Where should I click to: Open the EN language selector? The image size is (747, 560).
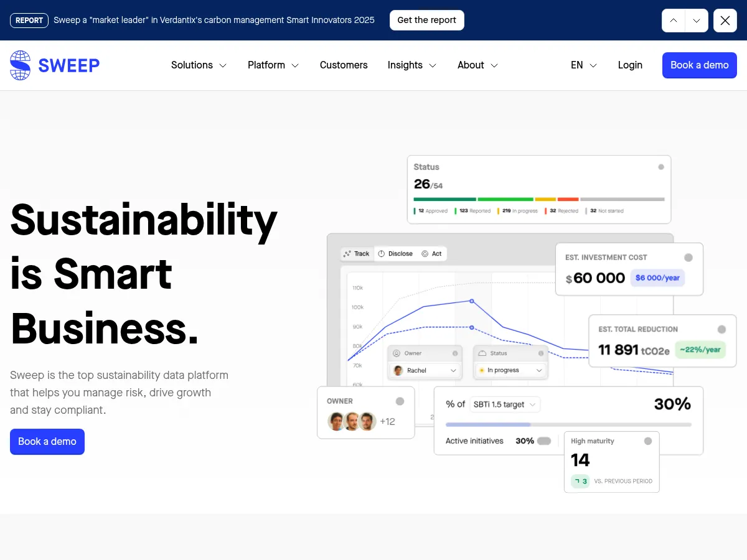[x=583, y=65]
